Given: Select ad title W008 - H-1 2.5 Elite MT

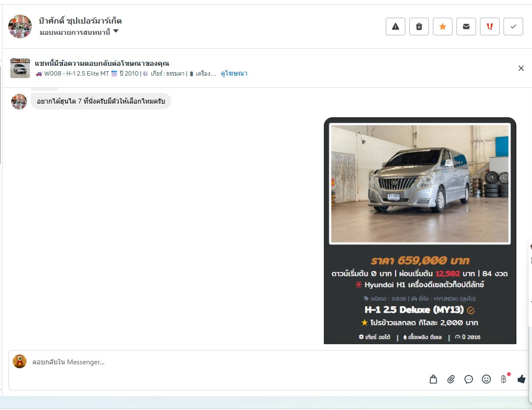Looking at the screenshot, I should [77, 73].
